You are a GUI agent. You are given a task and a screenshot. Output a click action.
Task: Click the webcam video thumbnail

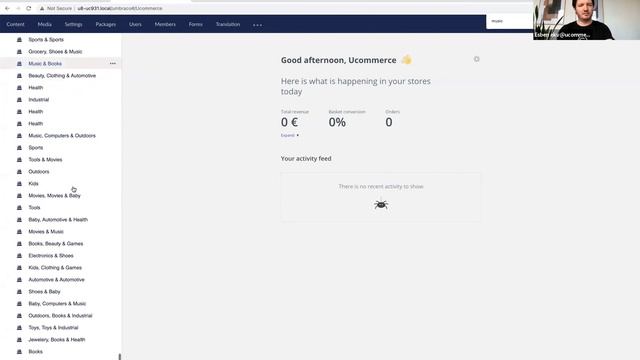pyautogui.click(x=587, y=20)
